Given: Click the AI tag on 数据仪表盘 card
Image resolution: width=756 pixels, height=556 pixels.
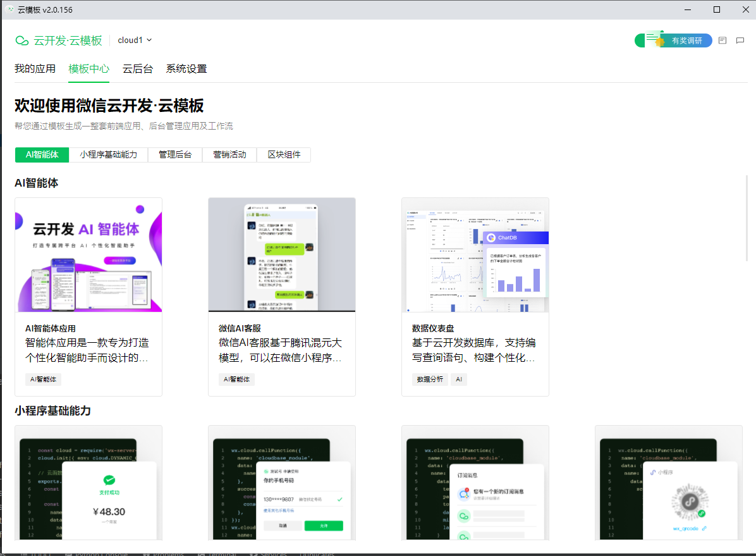Looking at the screenshot, I should 459,380.
